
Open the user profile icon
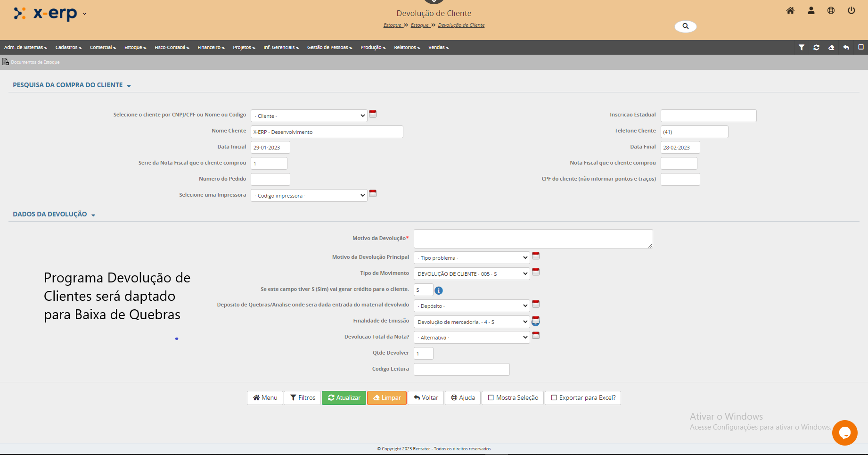[x=811, y=10]
